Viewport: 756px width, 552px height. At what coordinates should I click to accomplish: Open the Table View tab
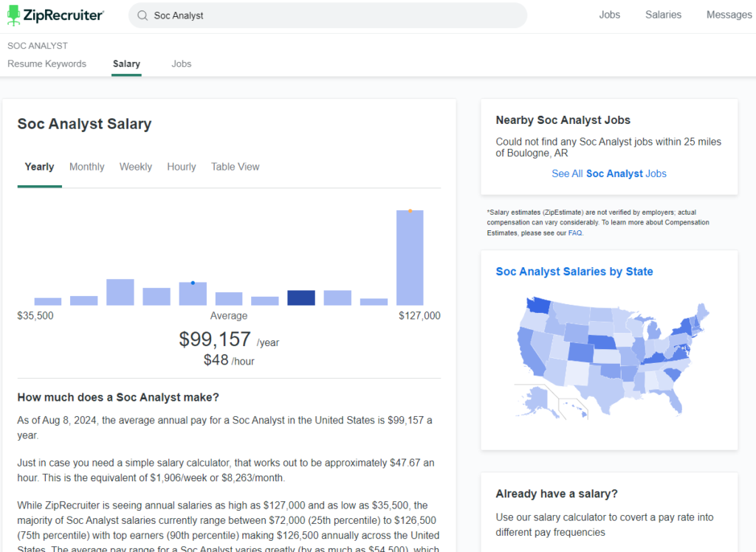[236, 167]
